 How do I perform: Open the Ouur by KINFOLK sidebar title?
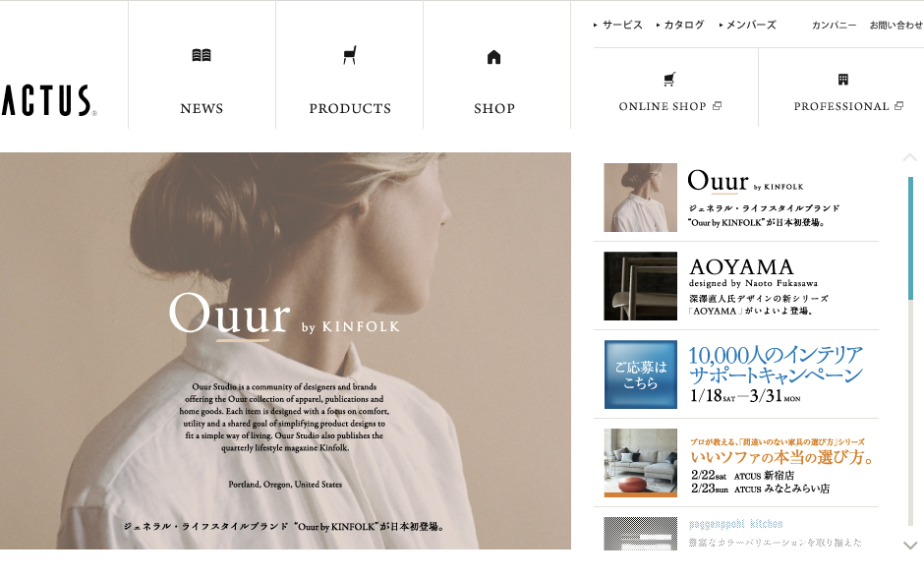[x=745, y=181]
